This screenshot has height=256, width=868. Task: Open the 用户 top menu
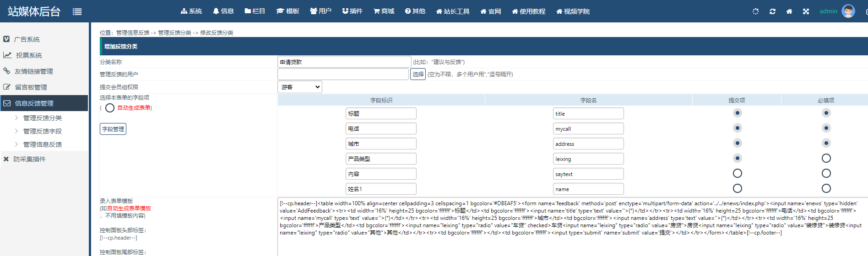(320, 11)
